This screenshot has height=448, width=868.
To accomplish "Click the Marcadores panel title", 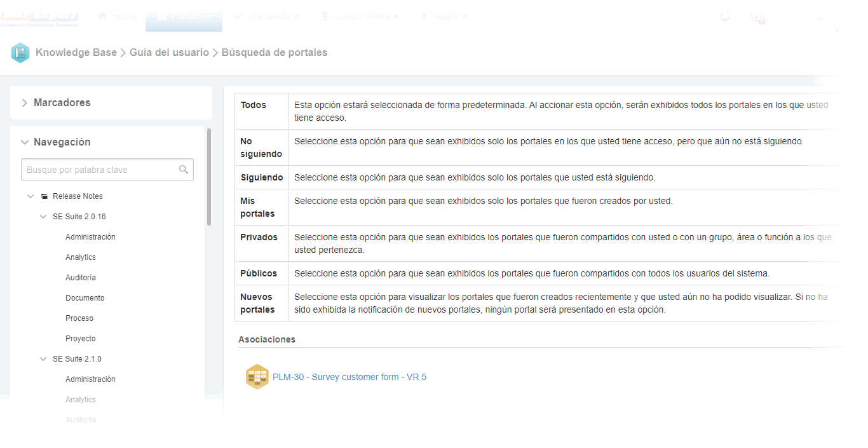I will (62, 103).
